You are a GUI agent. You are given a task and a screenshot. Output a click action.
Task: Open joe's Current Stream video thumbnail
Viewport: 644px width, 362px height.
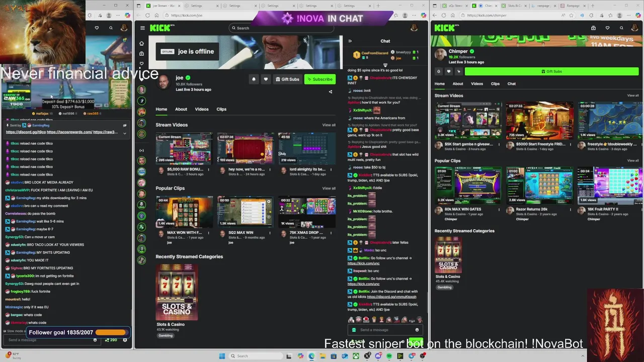184,148
